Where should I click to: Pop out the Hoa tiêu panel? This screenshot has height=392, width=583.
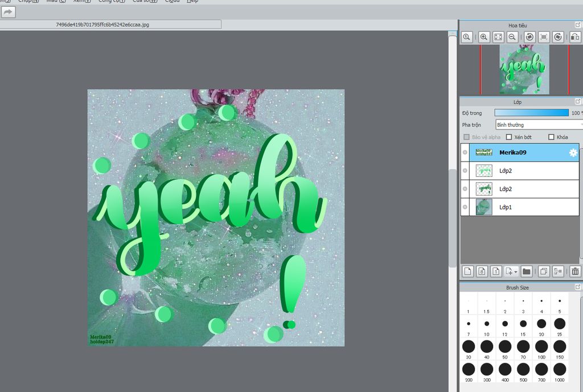578,25
